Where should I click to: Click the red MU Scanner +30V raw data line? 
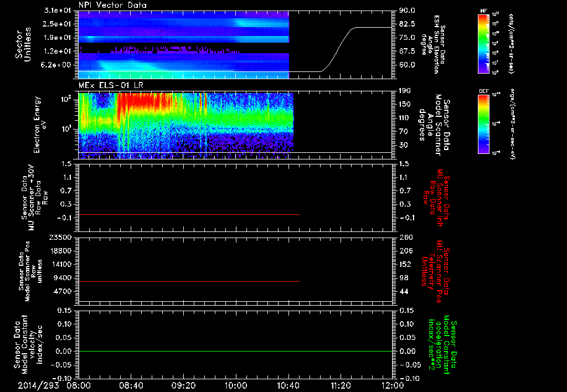(x=189, y=214)
